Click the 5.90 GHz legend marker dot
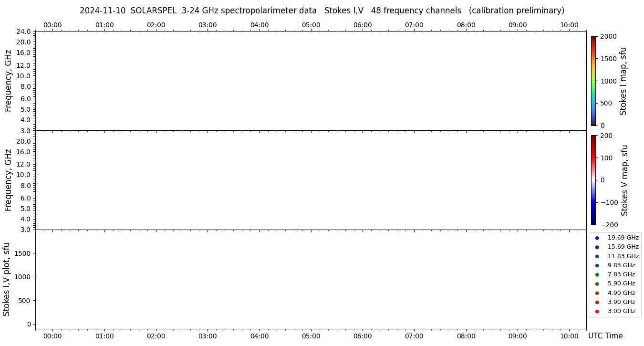 click(x=597, y=284)
